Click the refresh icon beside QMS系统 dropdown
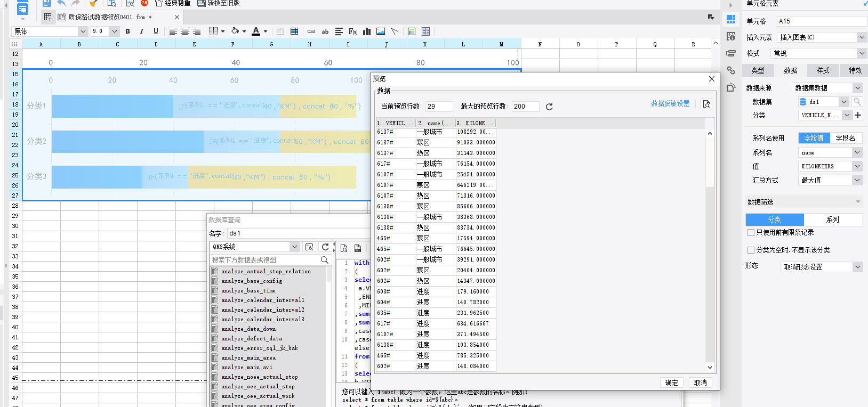Screen dimensions: 868x407 click(325, 247)
